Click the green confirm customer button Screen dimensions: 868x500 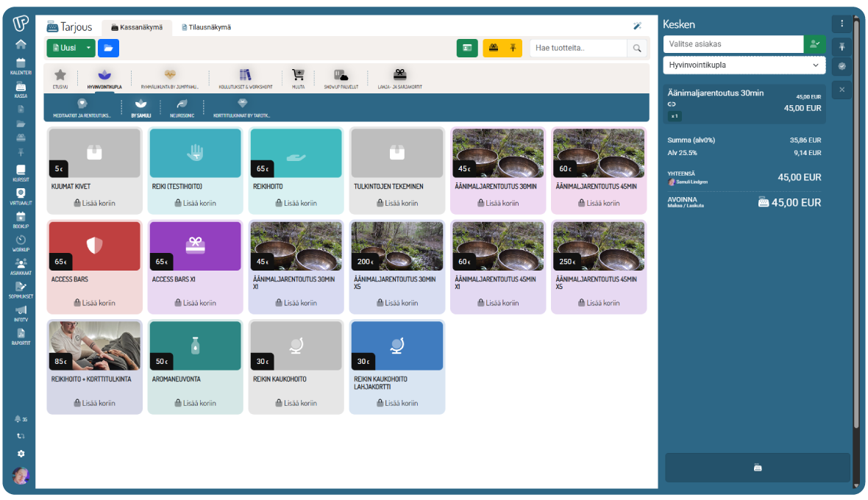coord(814,44)
